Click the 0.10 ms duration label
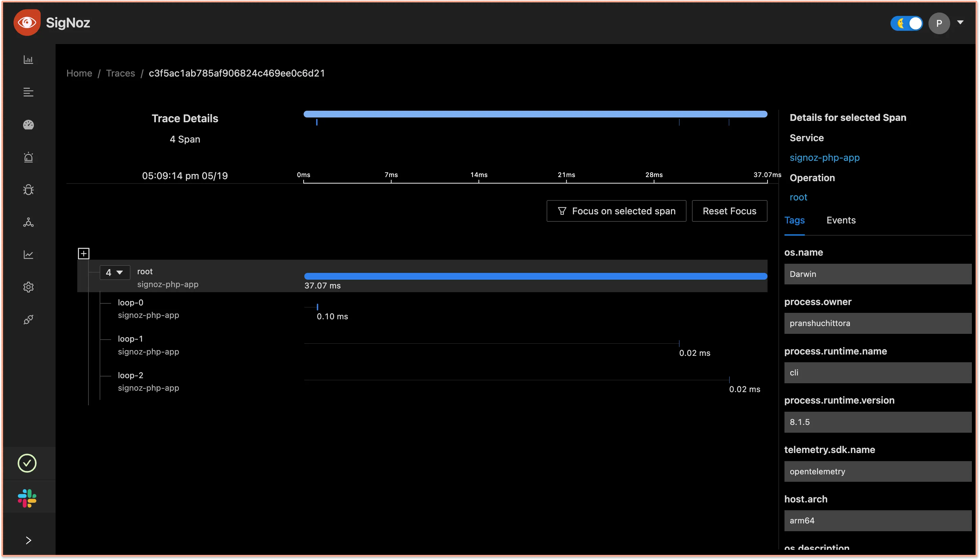 coord(332,317)
